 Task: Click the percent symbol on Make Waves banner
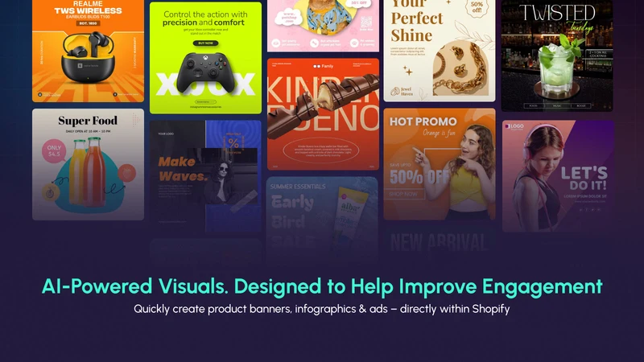pyautogui.click(x=233, y=144)
